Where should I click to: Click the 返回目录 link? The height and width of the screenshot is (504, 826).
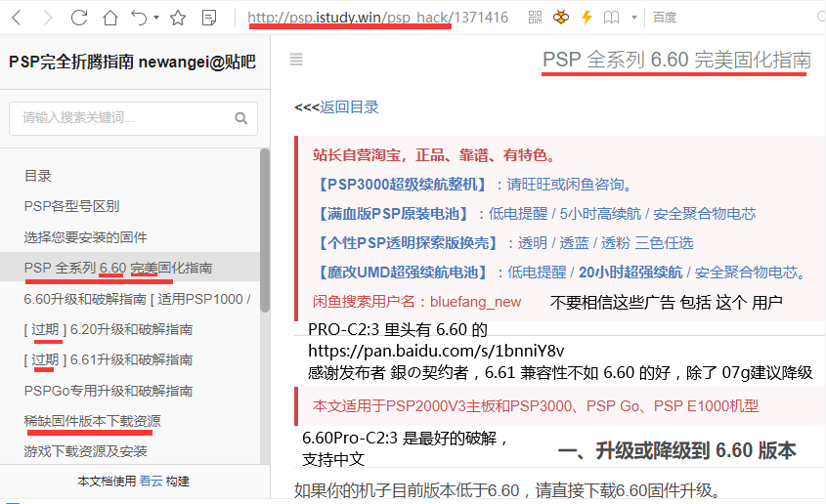349,107
